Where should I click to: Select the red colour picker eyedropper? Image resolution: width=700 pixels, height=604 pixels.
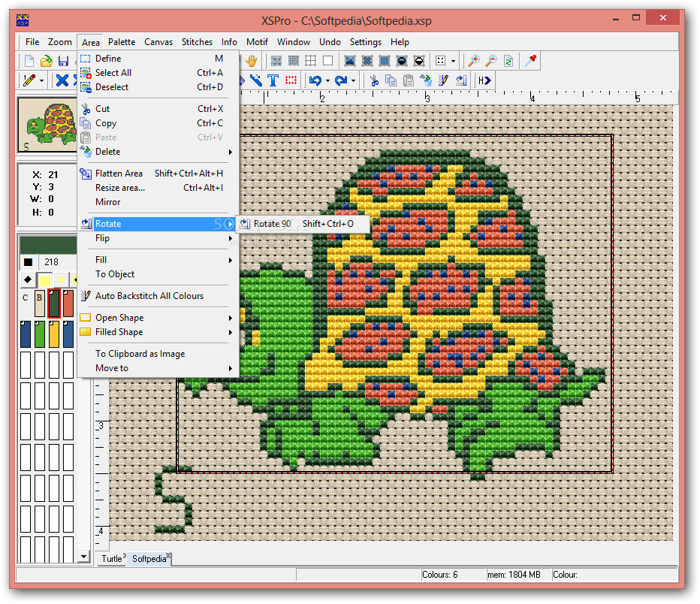[x=530, y=61]
